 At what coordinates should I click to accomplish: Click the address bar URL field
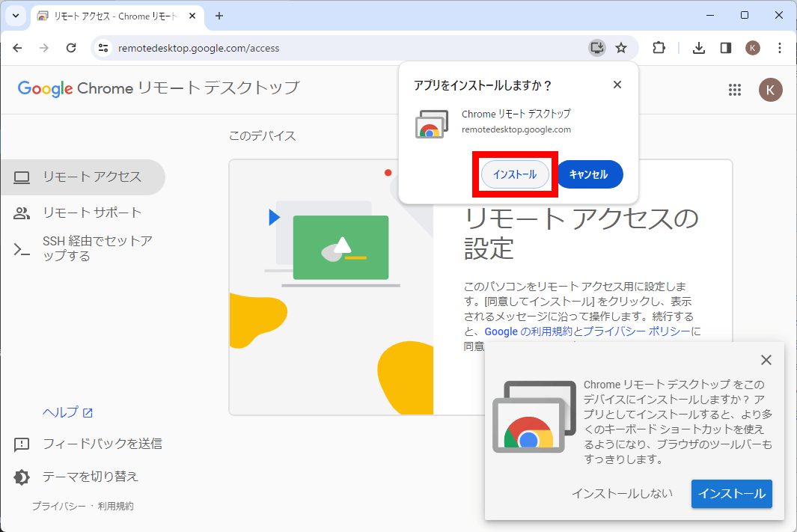pyautogui.click(x=299, y=47)
